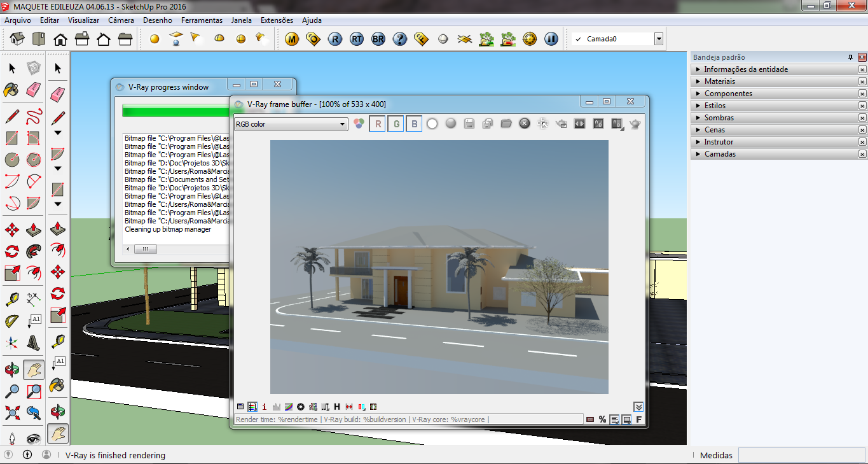
Task: Launch V-Ray batch render (BR icon)
Action: (378, 39)
